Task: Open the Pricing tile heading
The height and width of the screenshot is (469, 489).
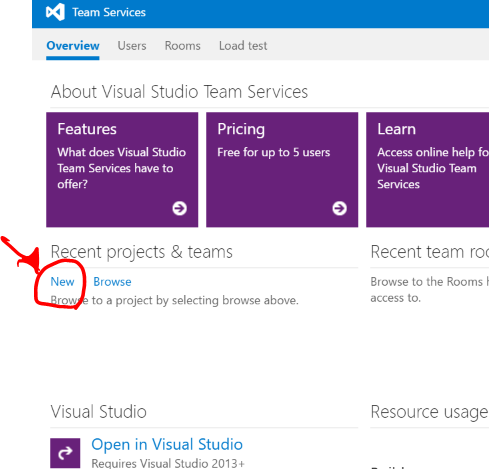Action: tap(241, 129)
